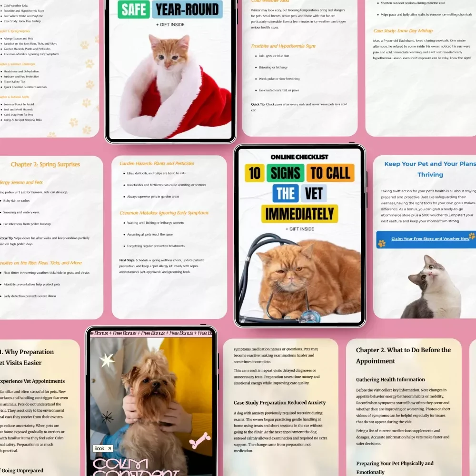Open the Calm Confident dog tablet cover
The width and height of the screenshot is (476, 476).
click(x=151, y=401)
